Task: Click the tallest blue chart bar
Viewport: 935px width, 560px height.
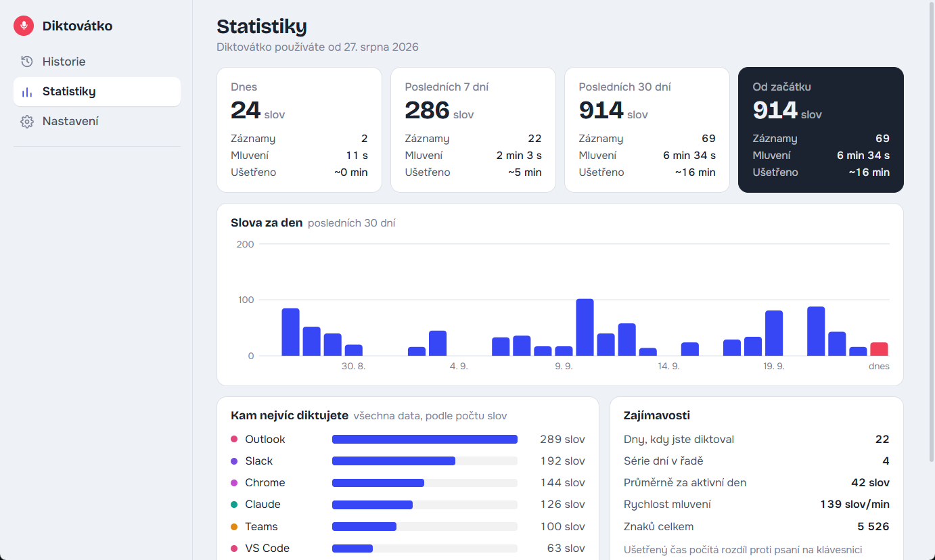Action: coord(585,327)
